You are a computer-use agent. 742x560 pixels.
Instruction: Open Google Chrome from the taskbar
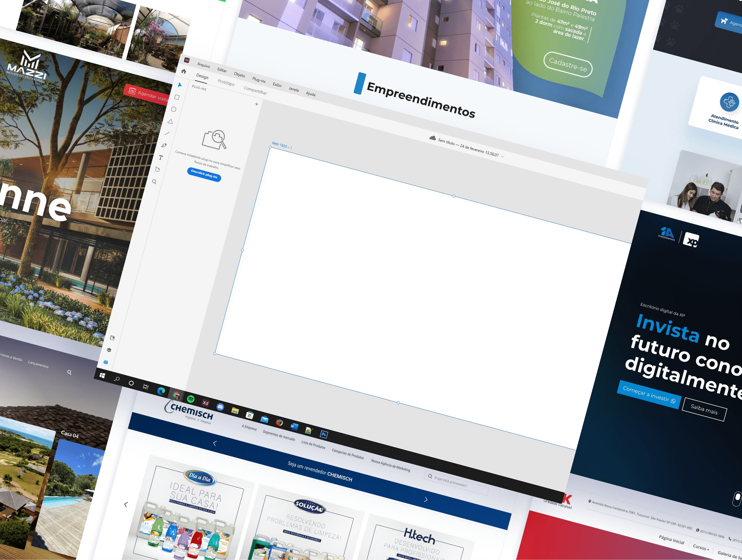[x=176, y=395]
